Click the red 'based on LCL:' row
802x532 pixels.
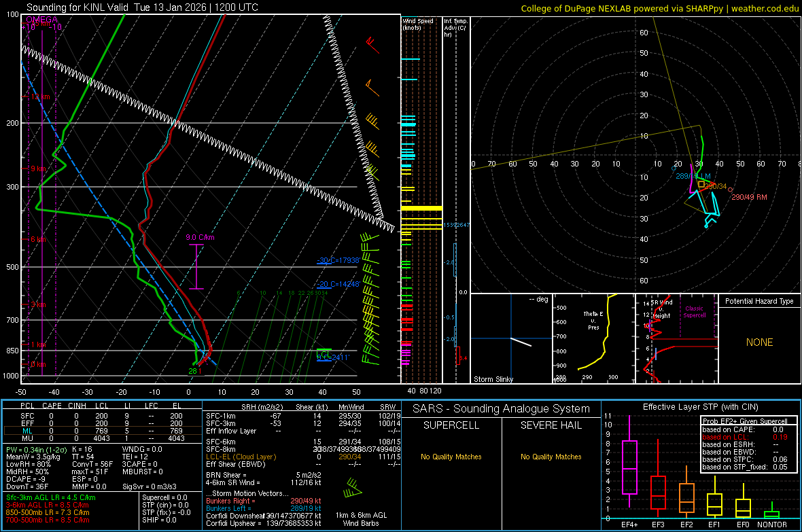(745, 437)
